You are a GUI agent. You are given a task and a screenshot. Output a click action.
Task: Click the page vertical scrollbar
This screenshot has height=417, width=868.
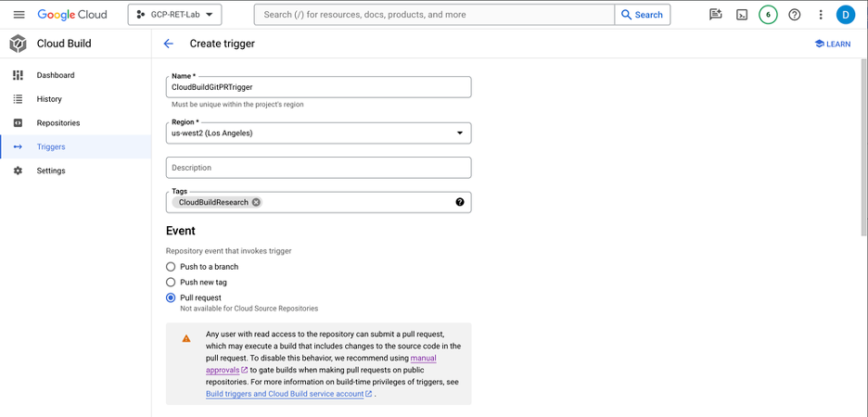click(864, 146)
